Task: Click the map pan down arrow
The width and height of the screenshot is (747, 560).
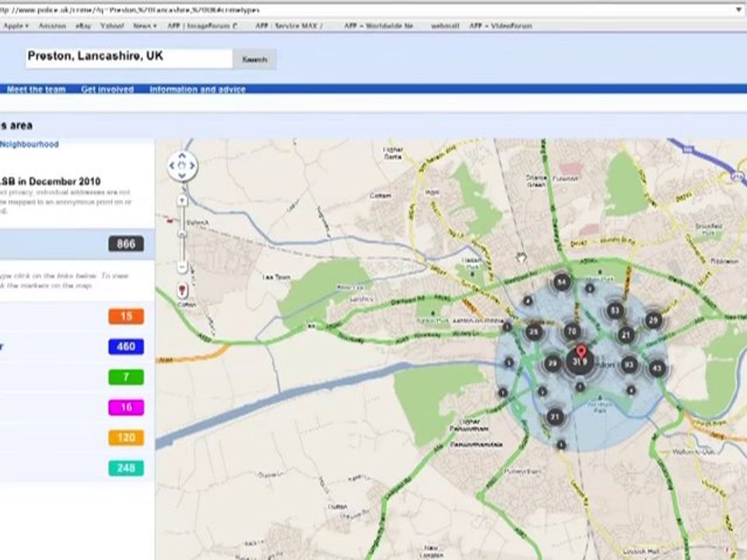Action: coord(182,176)
